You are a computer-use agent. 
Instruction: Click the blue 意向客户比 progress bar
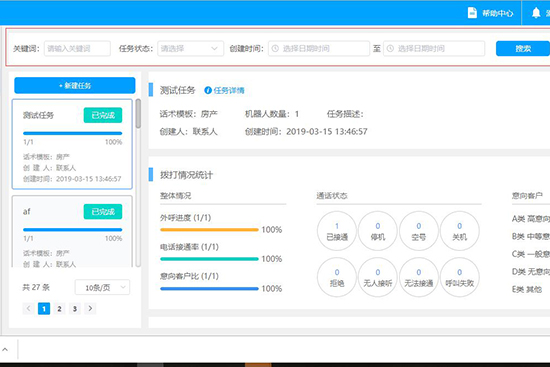pos(209,289)
